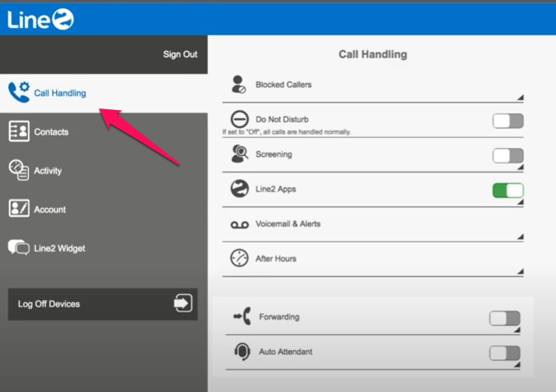Image resolution: width=556 pixels, height=392 pixels.
Task: Switch on the Forwarding toggle
Action: (x=504, y=318)
